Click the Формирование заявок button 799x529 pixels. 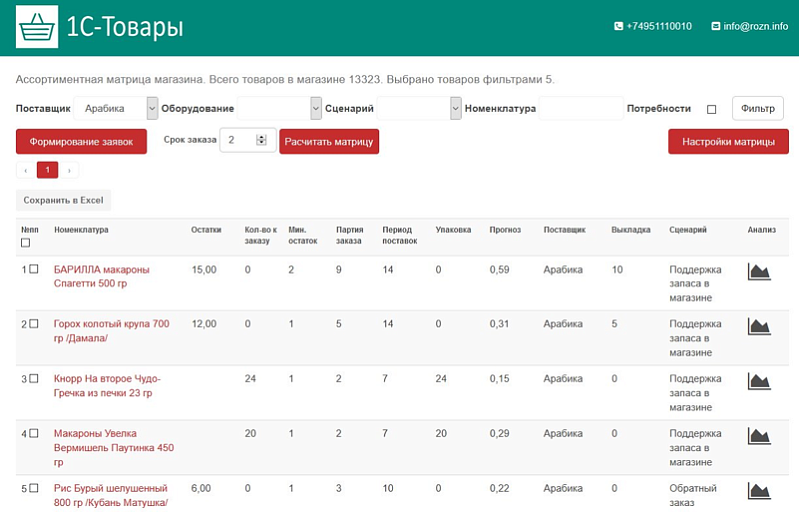[82, 141]
